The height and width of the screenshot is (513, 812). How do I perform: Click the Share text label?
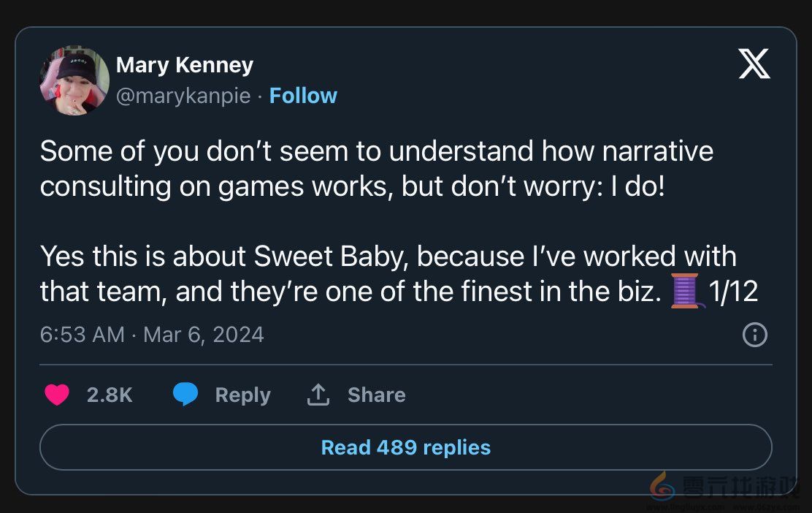point(376,395)
